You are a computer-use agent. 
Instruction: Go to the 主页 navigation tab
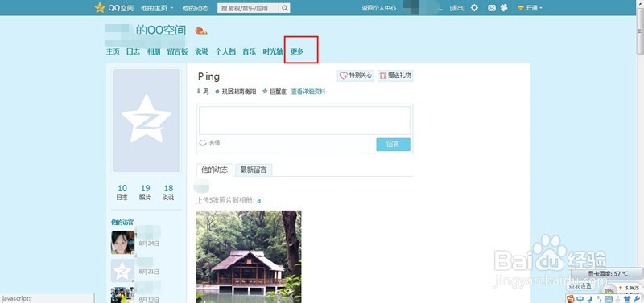pyautogui.click(x=113, y=51)
